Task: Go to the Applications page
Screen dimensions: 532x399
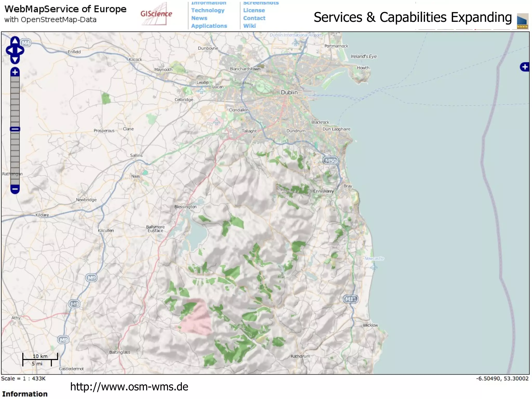Action: (209, 26)
